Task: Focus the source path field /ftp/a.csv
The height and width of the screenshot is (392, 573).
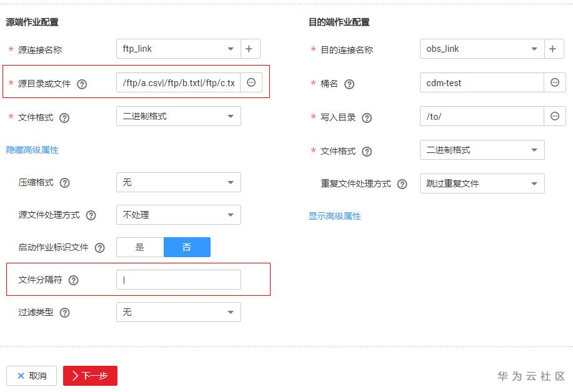Action: point(178,82)
